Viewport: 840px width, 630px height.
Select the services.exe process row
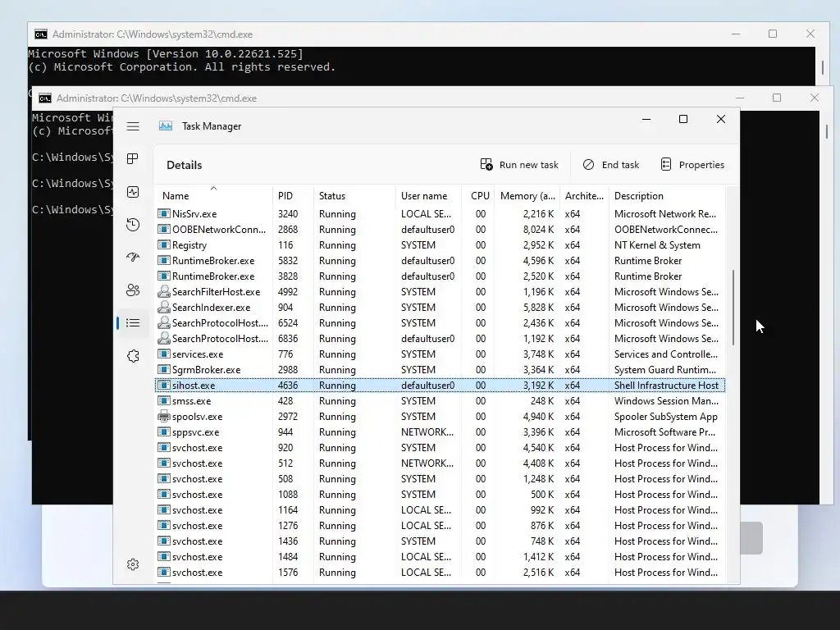(x=440, y=354)
